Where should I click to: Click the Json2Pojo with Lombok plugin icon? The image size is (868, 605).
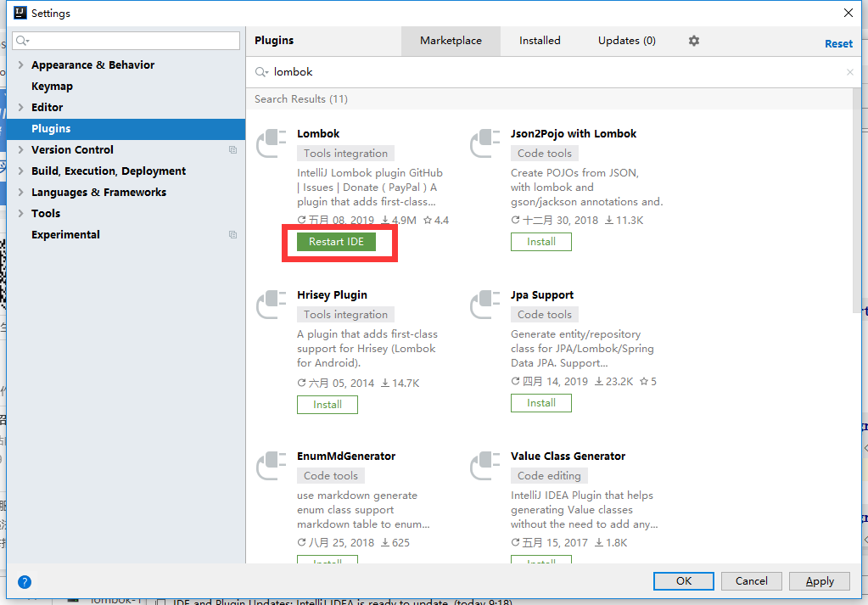485,143
